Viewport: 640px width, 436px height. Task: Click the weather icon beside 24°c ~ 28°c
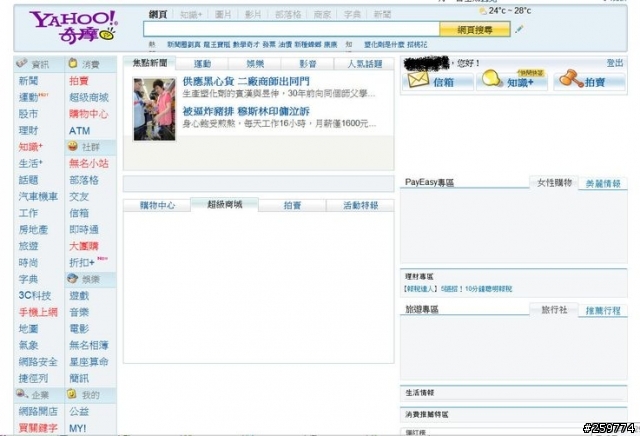click(483, 11)
